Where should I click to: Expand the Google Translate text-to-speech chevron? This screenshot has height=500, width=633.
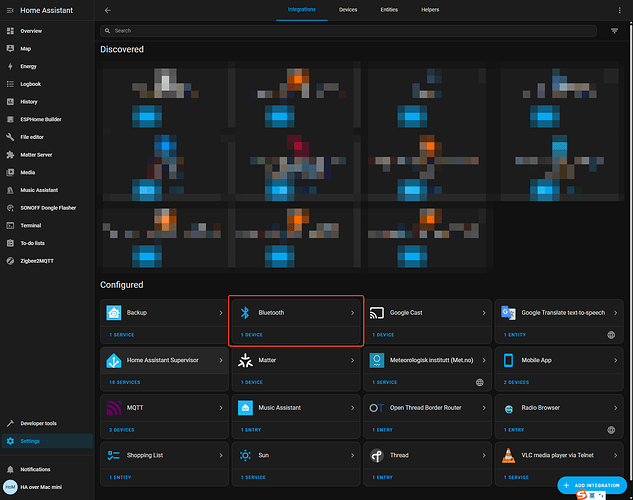coord(616,313)
